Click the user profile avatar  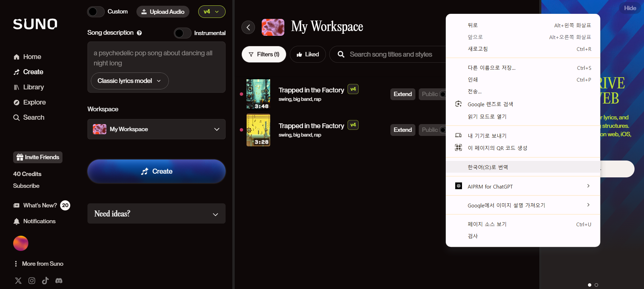(21, 243)
